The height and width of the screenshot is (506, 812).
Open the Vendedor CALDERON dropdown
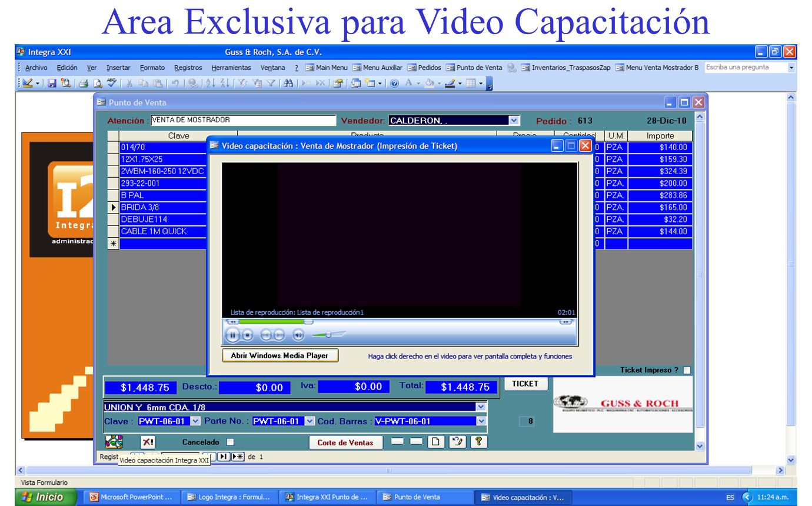(514, 120)
